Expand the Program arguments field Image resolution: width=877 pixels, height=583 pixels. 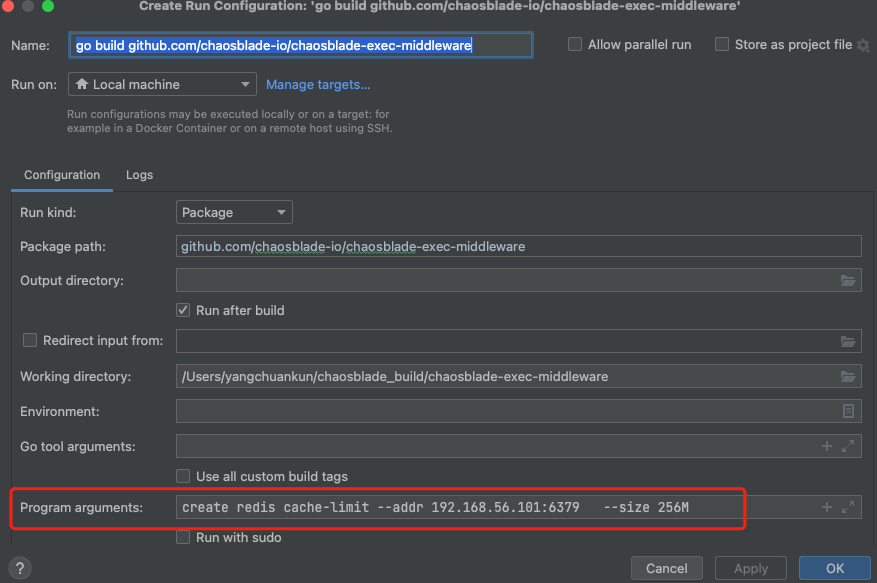848,507
